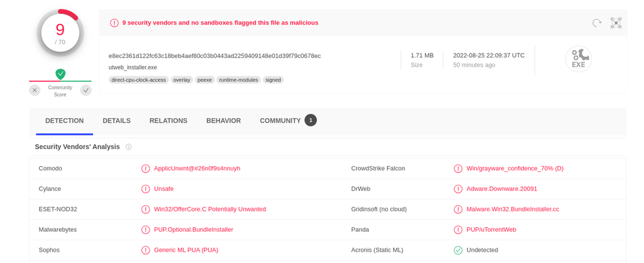
Task: Click the EXE file type icon
Action: coord(579,59)
